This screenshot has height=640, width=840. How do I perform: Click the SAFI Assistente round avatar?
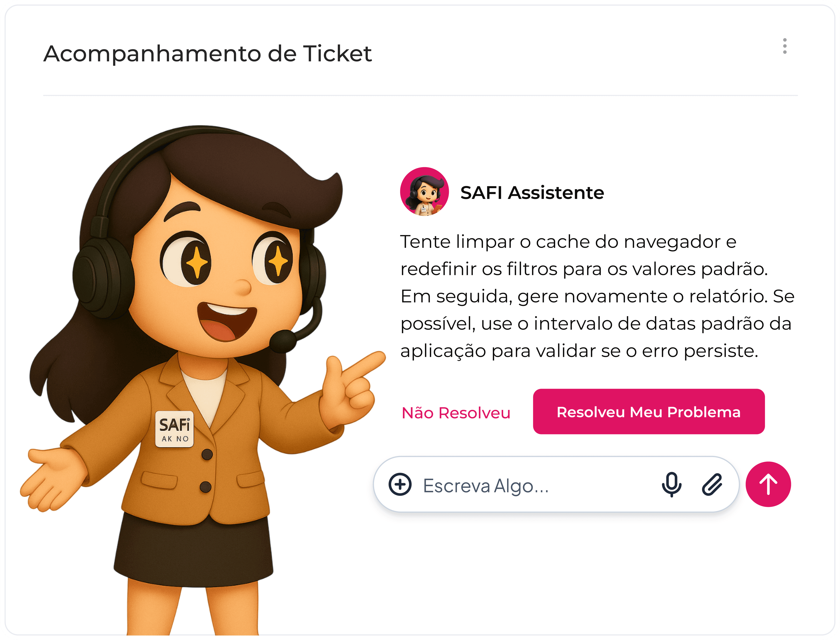click(424, 192)
